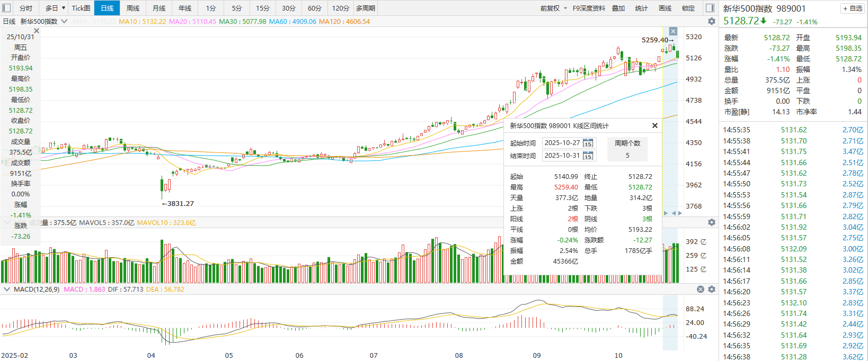Open main chart settings gear

pos(712,21)
